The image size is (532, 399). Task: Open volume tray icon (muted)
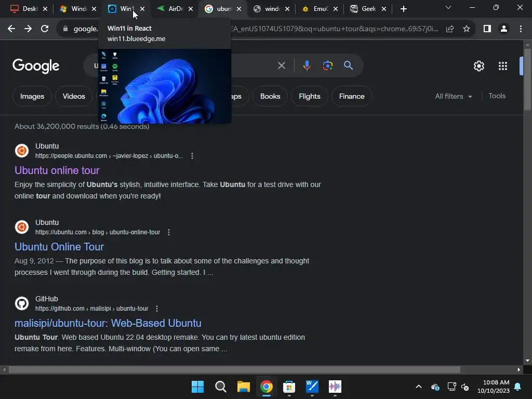pyautogui.click(x=465, y=387)
